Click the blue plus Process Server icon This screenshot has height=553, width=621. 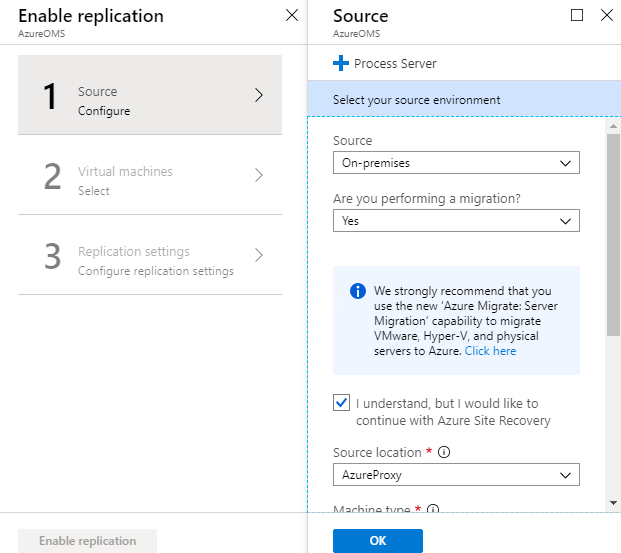(341, 63)
